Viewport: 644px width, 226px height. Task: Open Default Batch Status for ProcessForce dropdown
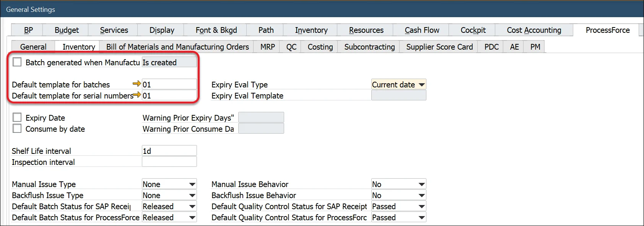169,217
